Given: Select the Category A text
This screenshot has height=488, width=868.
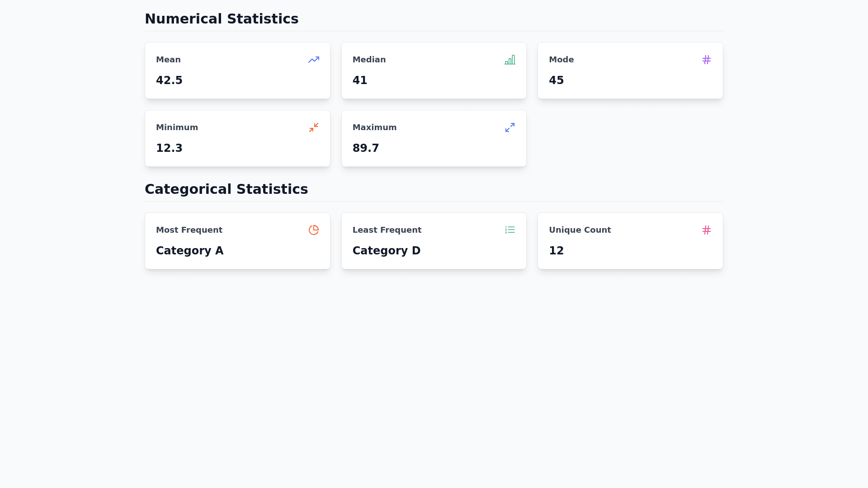Looking at the screenshot, I should [189, 251].
